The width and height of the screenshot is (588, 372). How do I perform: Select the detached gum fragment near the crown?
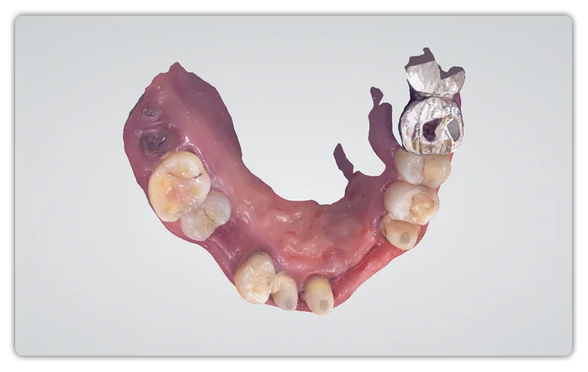[x=376, y=96]
